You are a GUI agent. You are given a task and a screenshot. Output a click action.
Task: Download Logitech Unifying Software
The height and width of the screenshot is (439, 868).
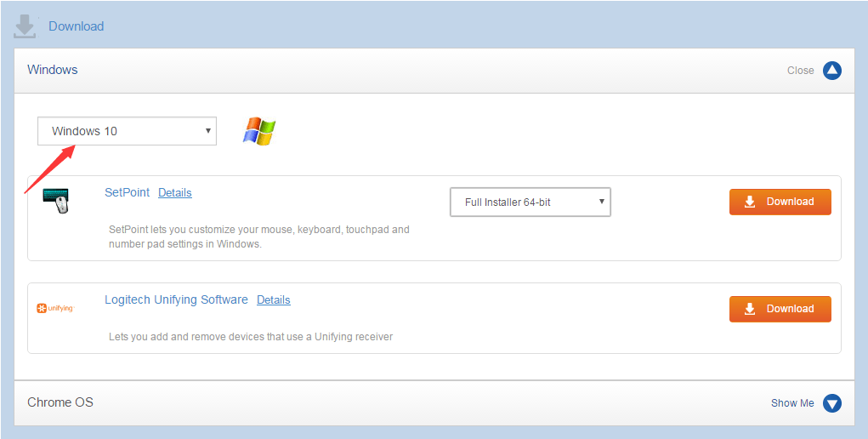780,309
